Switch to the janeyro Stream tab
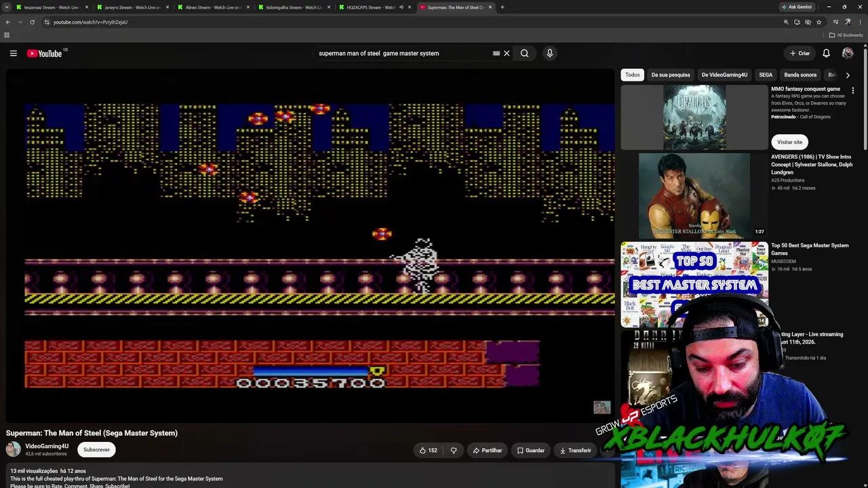Screen dimensions: 868x488 pyautogui.click(x=133, y=7)
